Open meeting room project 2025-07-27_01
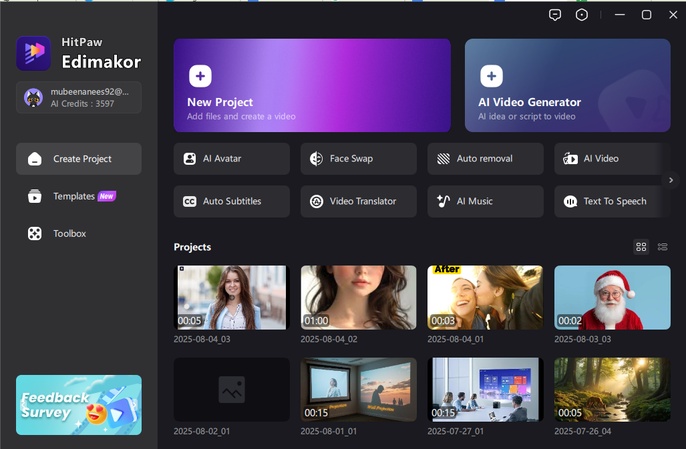Image resolution: width=686 pixels, height=449 pixels. 485,389
